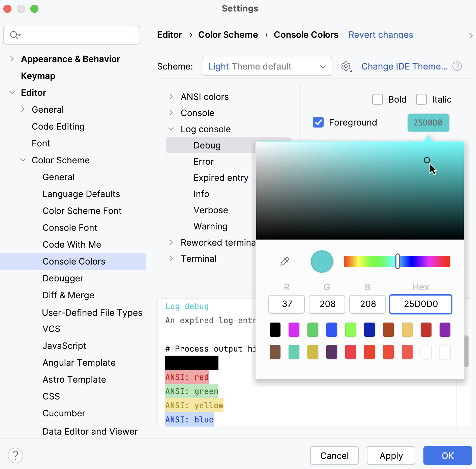This screenshot has height=469, width=476.
Task: Expand the ANSI colors section
Action: 172,96
